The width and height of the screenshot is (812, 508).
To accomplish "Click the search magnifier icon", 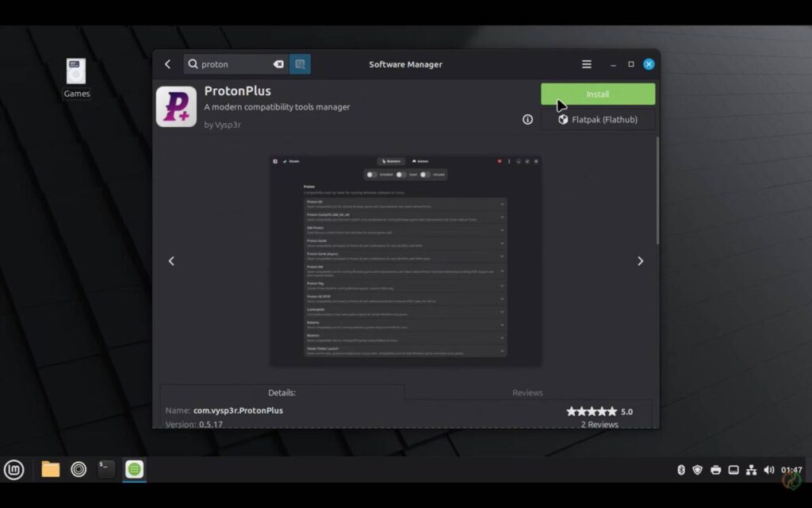I will (193, 63).
